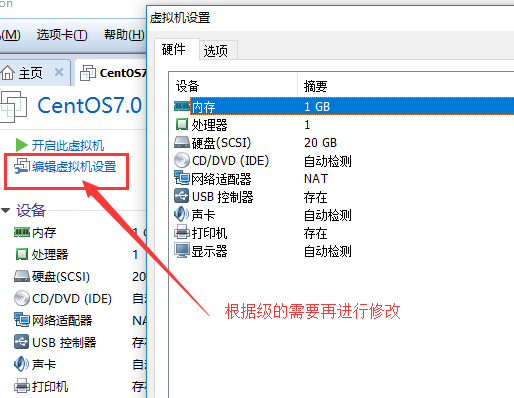514x398 pixels.
Task: Click the processor icon in the main window device list
Action: pyautogui.click(x=22, y=254)
